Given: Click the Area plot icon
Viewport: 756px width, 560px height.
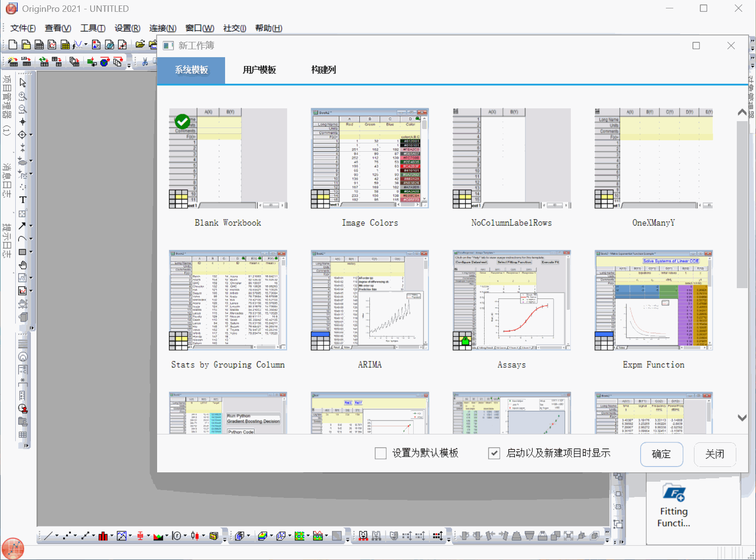Looking at the screenshot, I should [x=158, y=536].
